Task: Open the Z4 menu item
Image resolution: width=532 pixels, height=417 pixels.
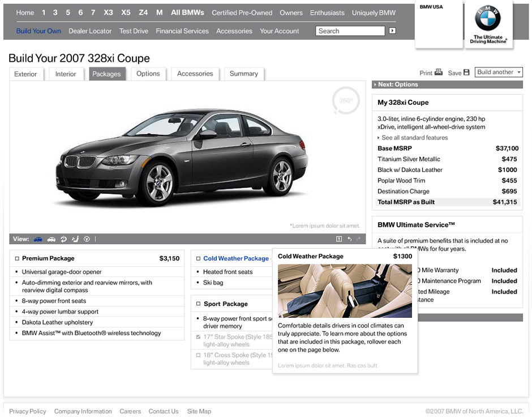Action: (143, 12)
